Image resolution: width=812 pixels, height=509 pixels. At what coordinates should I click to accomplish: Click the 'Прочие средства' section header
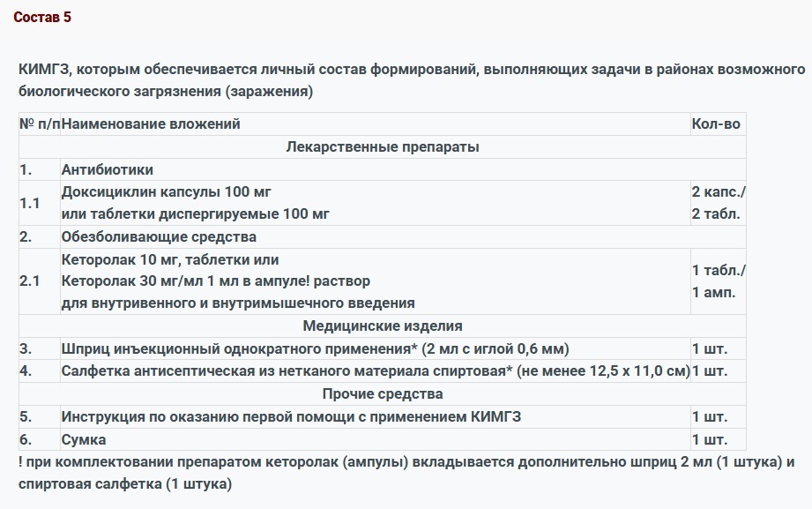(382, 393)
